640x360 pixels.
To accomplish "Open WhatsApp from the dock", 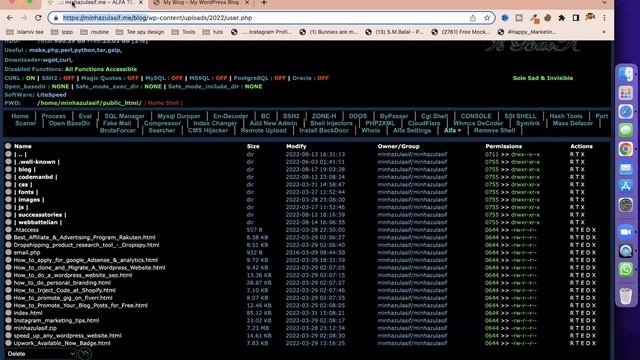I will [x=626, y=270].
